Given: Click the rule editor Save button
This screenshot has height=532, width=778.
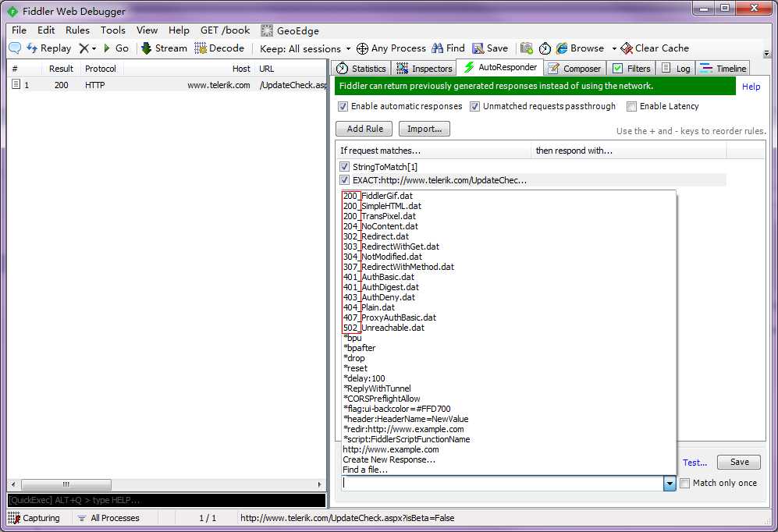Looking at the screenshot, I should click(x=739, y=462).
